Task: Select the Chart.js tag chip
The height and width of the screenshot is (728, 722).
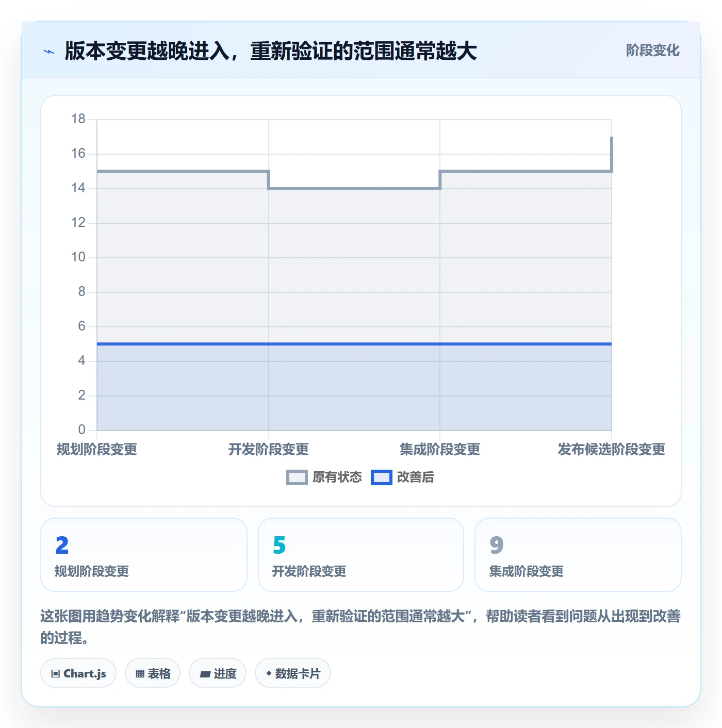Action: click(78, 673)
